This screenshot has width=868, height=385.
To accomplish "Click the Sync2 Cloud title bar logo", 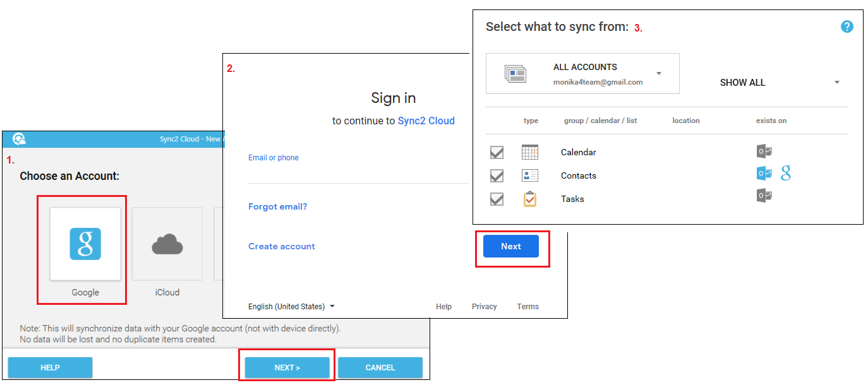I will click(x=19, y=139).
